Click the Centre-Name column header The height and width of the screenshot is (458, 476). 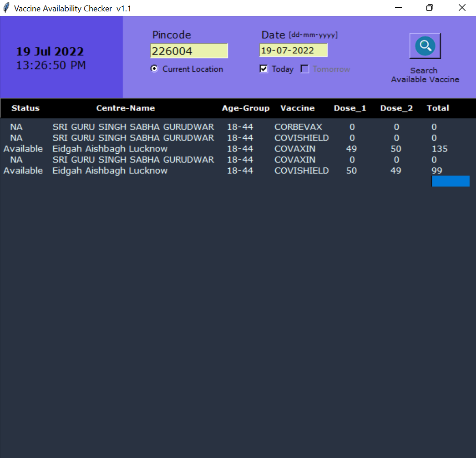coord(126,108)
